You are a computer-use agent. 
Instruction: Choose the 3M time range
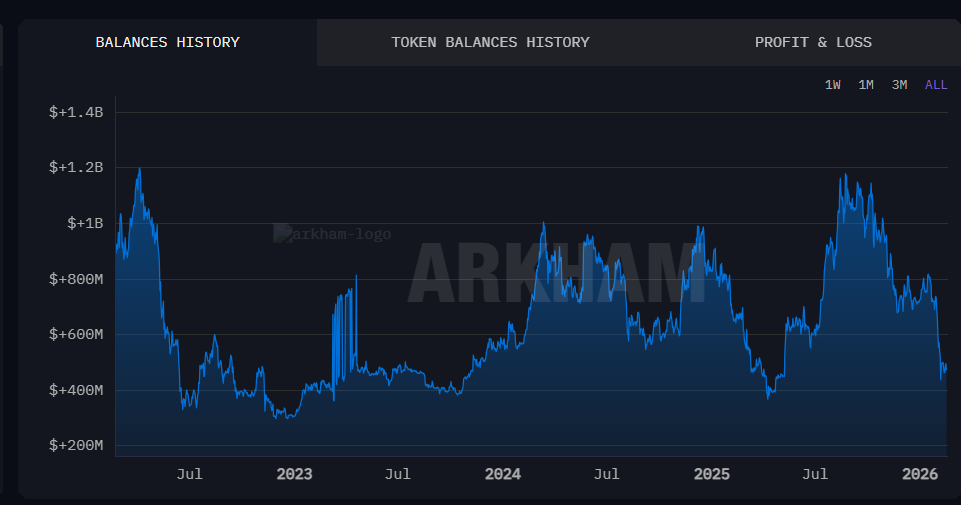pos(899,85)
